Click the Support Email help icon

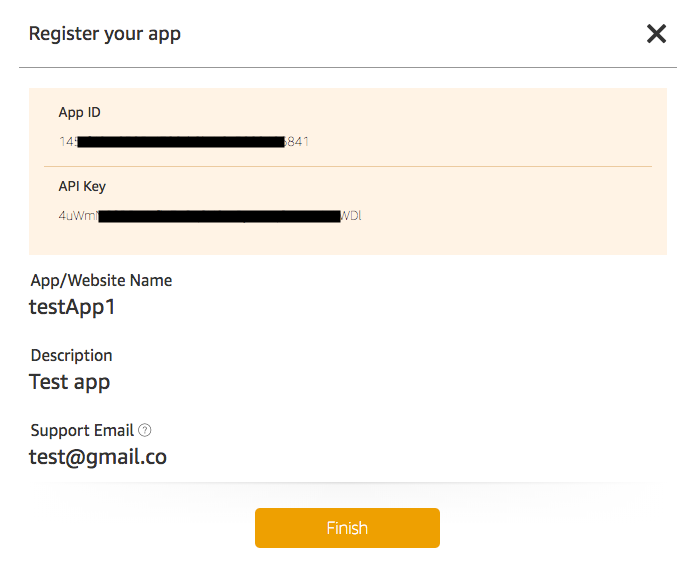coord(145,431)
